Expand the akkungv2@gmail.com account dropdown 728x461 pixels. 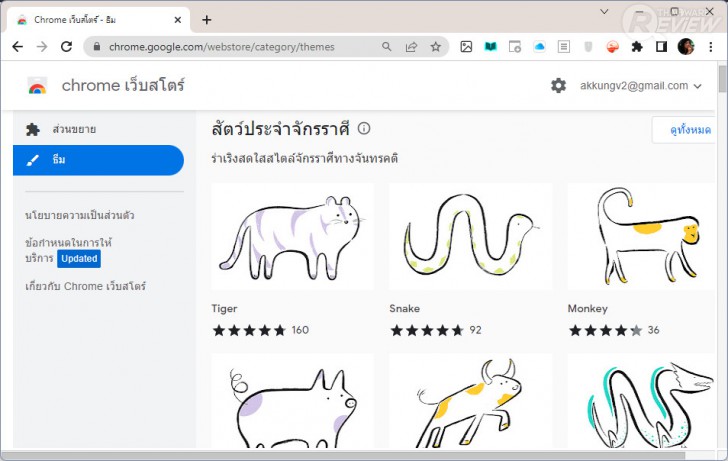coord(641,86)
